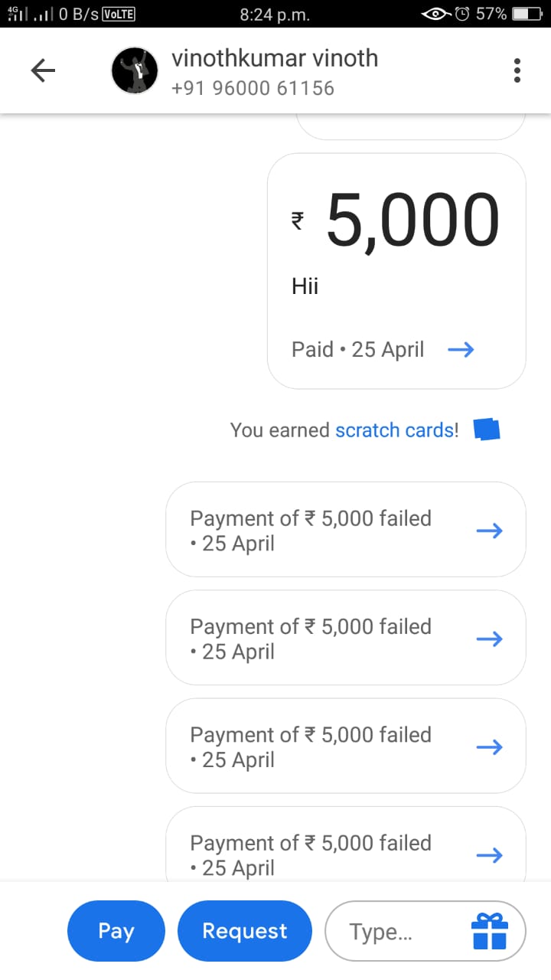Tap the gift box icon
The width and height of the screenshot is (551, 980).
490,931
